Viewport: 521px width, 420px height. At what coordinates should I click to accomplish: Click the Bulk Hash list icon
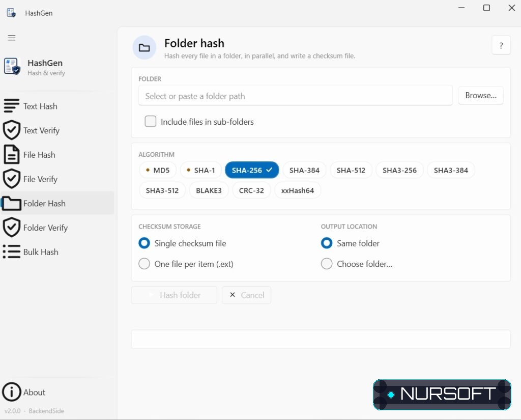tap(12, 251)
